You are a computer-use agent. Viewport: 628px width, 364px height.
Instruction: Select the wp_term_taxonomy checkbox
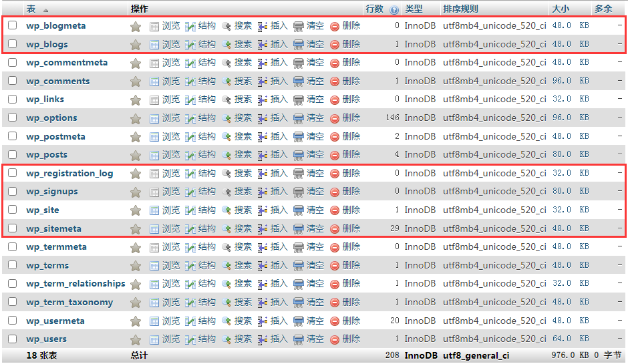coord(13,301)
